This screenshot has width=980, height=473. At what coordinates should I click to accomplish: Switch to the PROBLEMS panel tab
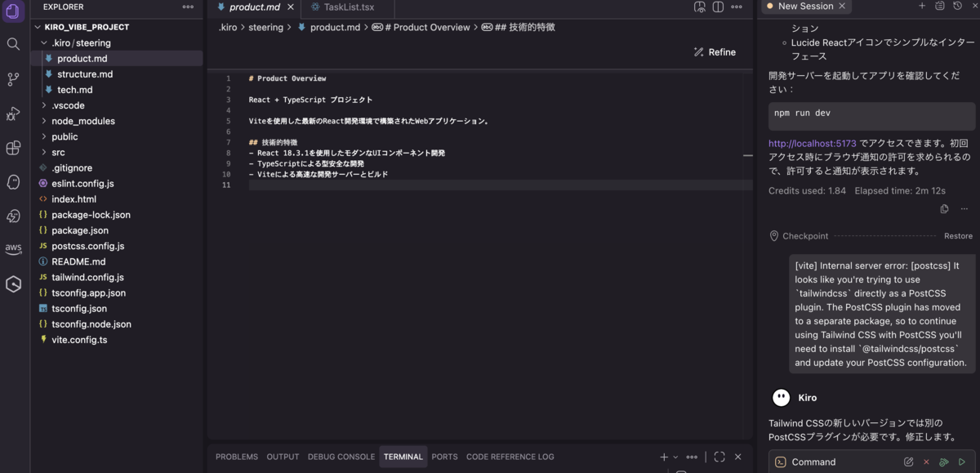[x=237, y=457]
